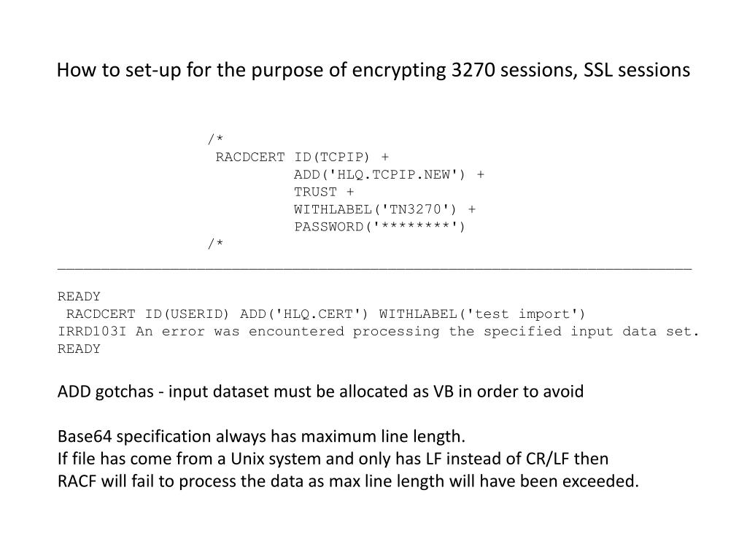Click the 'ADD gotchas' line about VB datasets
The image size is (747, 560).
(x=320, y=392)
